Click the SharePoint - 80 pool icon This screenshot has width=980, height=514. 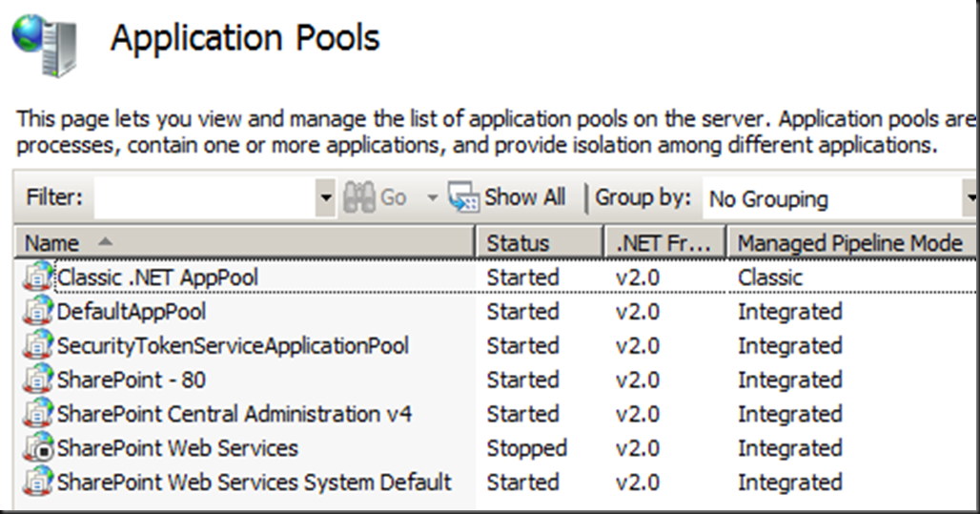coord(38,380)
